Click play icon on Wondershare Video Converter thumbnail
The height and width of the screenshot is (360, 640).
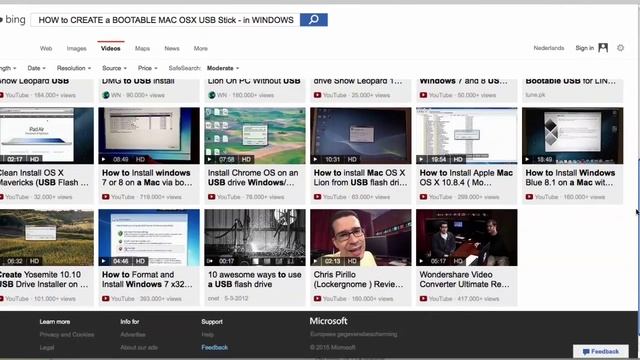[422, 261]
